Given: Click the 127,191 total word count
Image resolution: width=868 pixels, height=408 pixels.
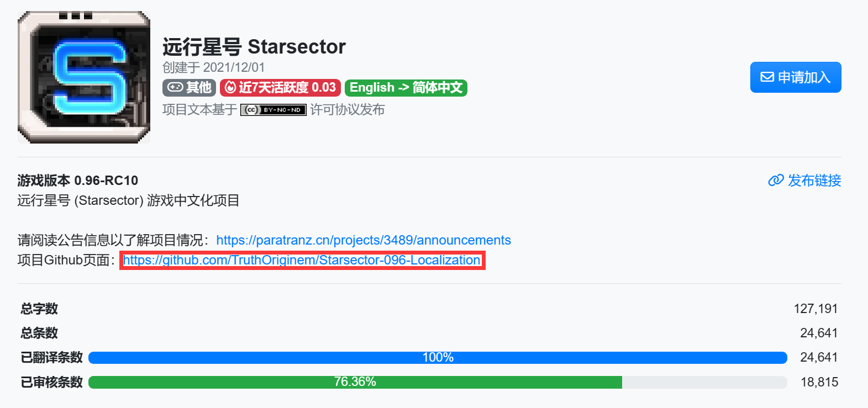Looking at the screenshot, I should coord(816,309).
